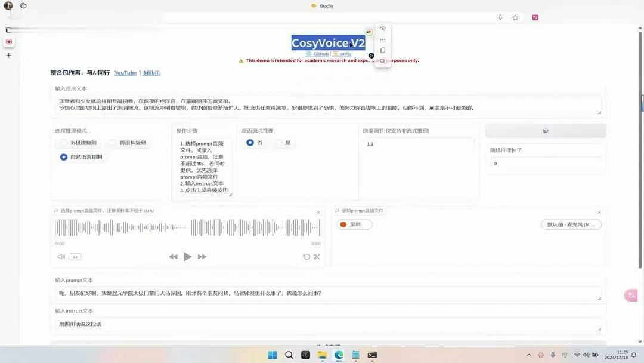Open the three-dot menu in floating toolbar
Image resolution: width=644 pixels, height=363 pixels.
pos(382,39)
